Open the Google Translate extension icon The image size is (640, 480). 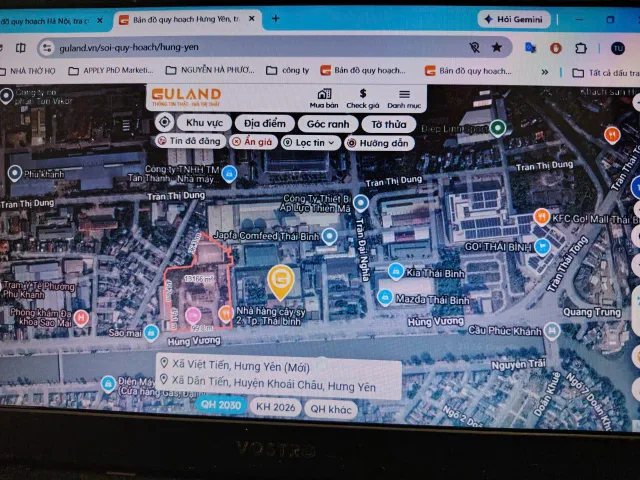pos(530,48)
